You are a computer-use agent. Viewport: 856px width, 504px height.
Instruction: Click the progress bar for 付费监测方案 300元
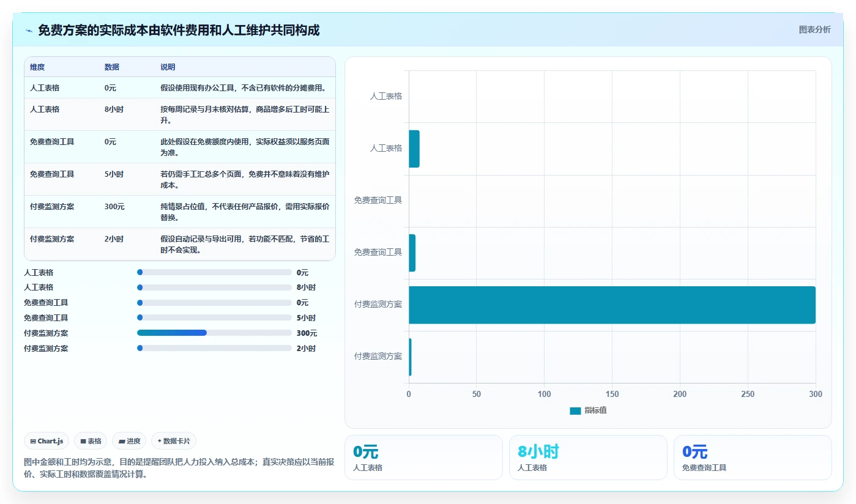pyautogui.click(x=214, y=333)
